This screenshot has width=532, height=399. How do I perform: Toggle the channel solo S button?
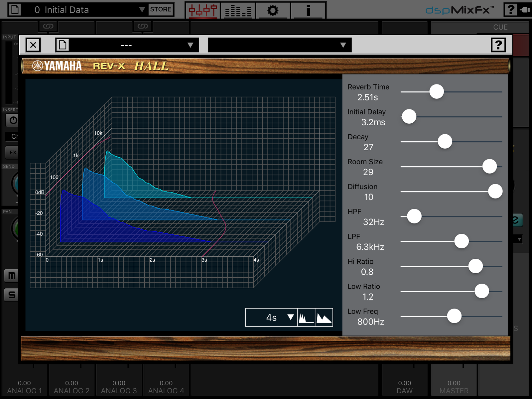tap(12, 295)
